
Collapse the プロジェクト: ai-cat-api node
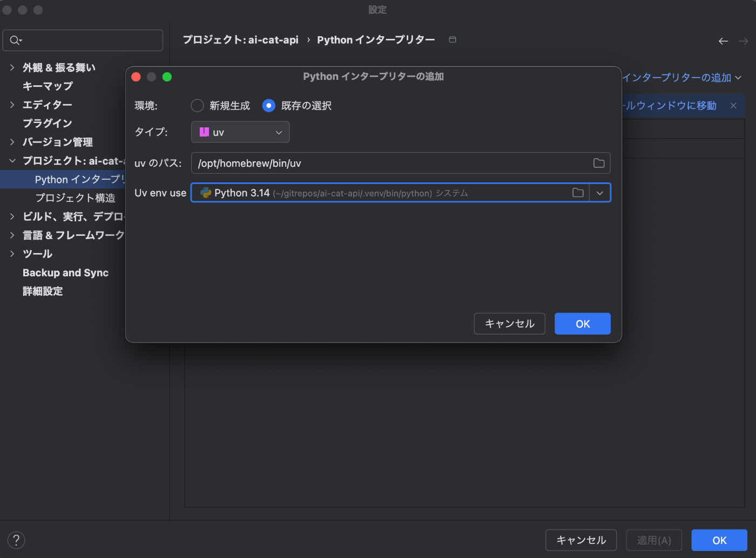pos(12,161)
